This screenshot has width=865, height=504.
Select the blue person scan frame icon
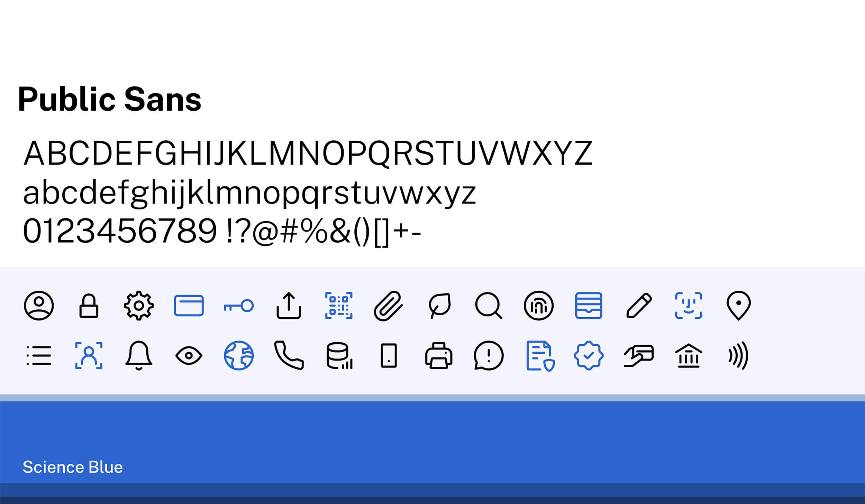[x=89, y=355]
